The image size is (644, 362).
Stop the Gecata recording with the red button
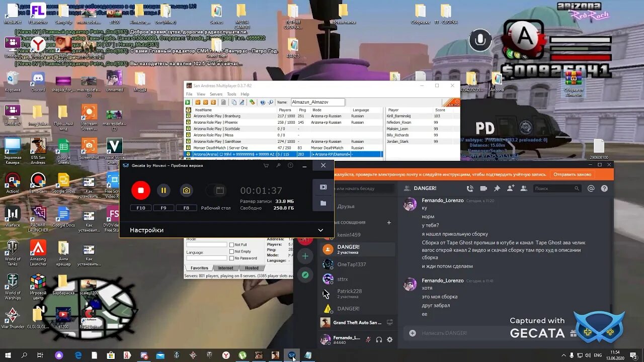coord(141,191)
